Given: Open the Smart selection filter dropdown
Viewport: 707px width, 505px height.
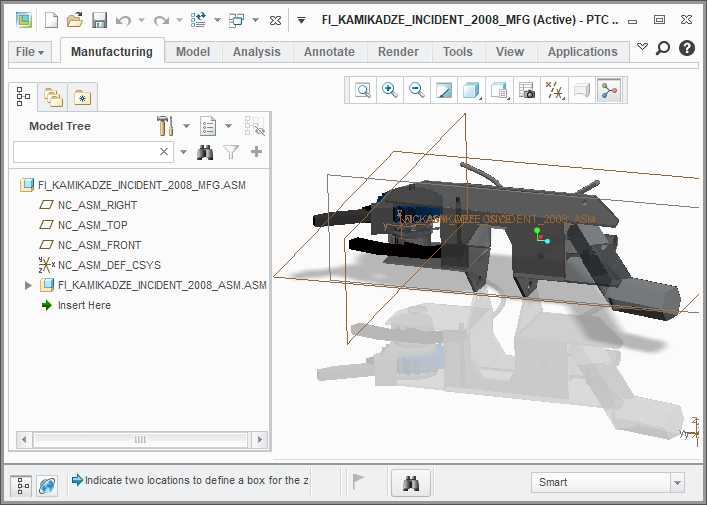Looking at the screenshot, I should 677,483.
